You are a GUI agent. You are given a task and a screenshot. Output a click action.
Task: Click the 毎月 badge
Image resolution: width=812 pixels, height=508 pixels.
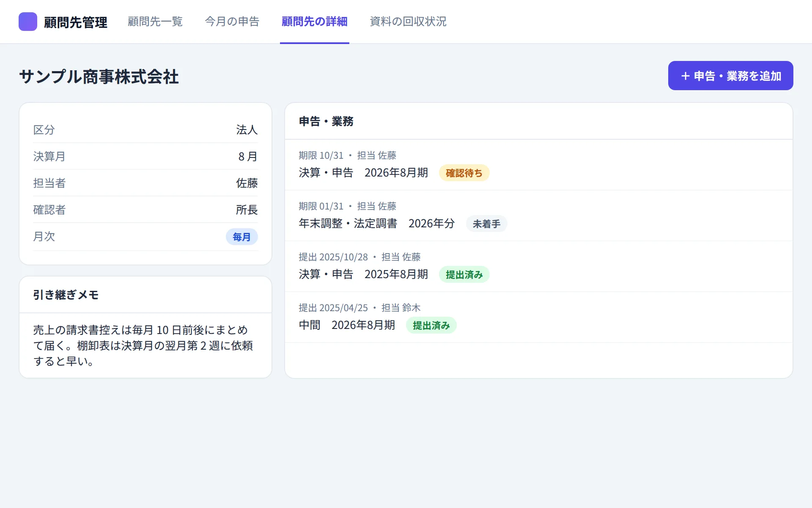pos(242,237)
